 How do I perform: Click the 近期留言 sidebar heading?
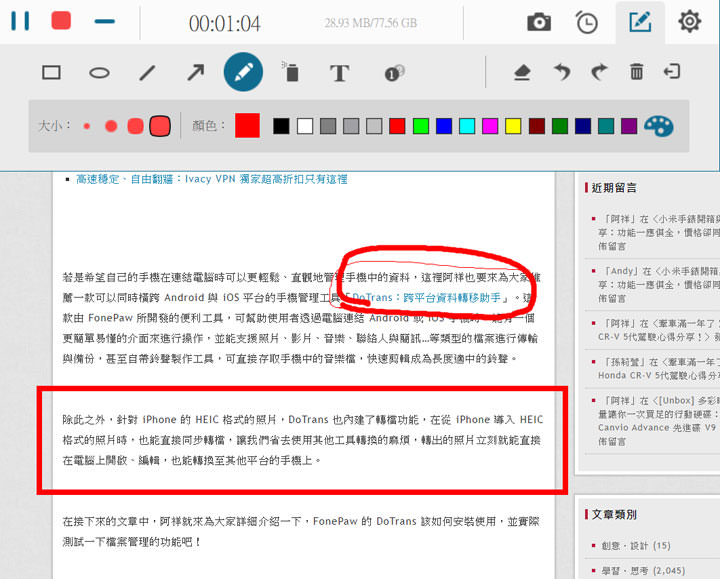point(614,187)
